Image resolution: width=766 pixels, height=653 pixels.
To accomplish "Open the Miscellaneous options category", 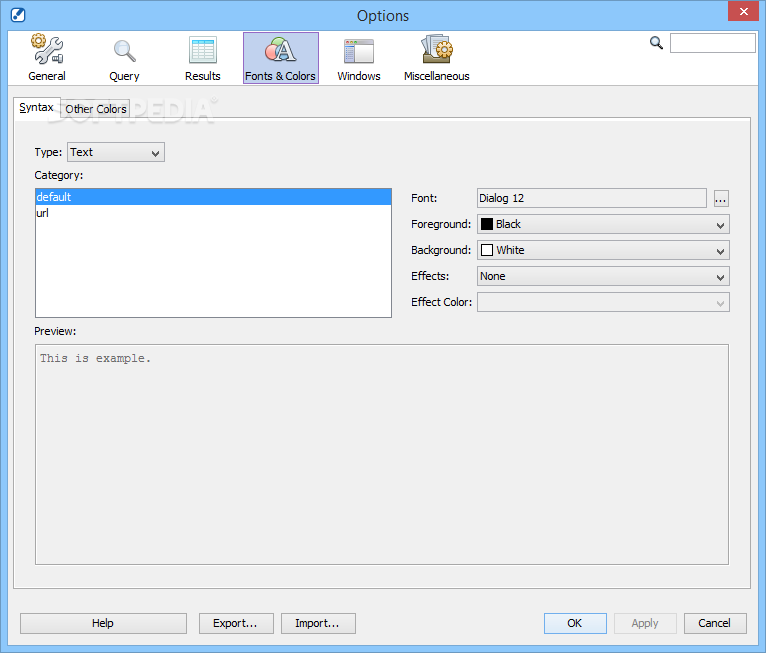I will (436, 58).
